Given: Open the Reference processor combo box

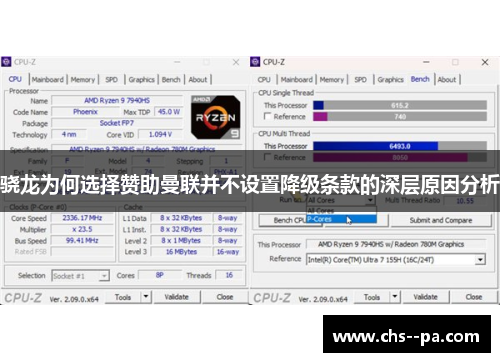Looking at the screenshot, I should pos(396,260).
